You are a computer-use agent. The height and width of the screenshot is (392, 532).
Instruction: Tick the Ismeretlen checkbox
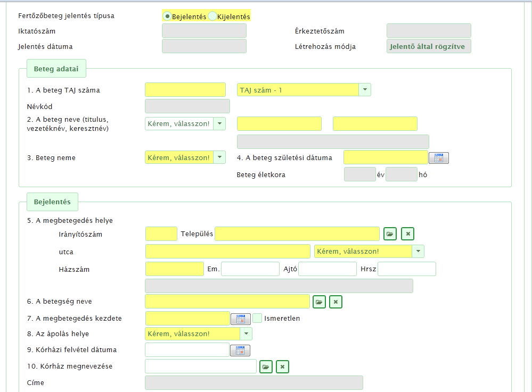257,318
